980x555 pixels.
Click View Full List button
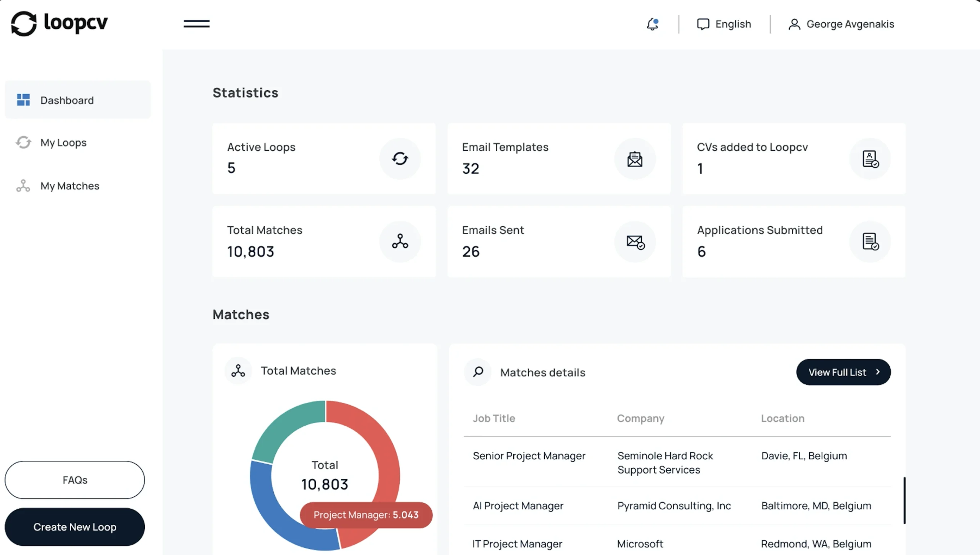pyautogui.click(x=843, y=372)
